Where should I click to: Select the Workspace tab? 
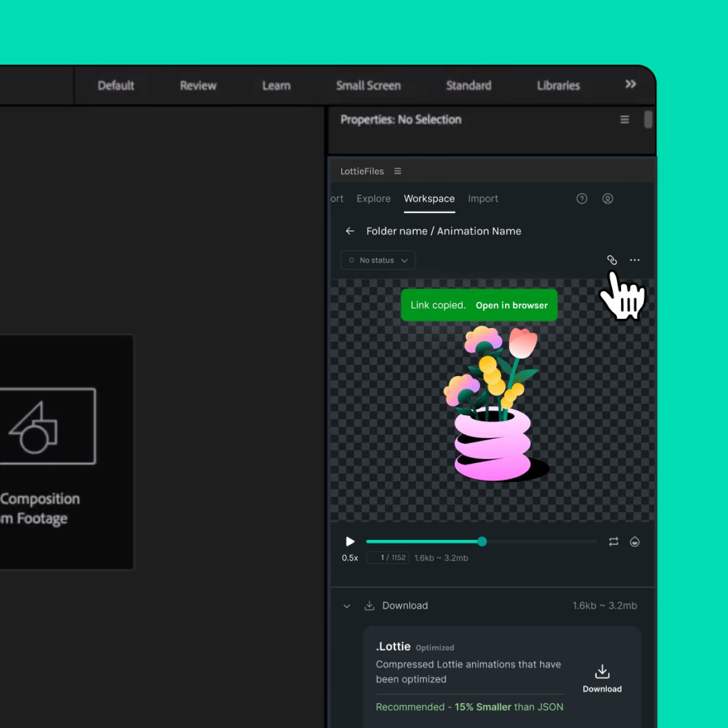pyautogui.click(x=429, y=199)
